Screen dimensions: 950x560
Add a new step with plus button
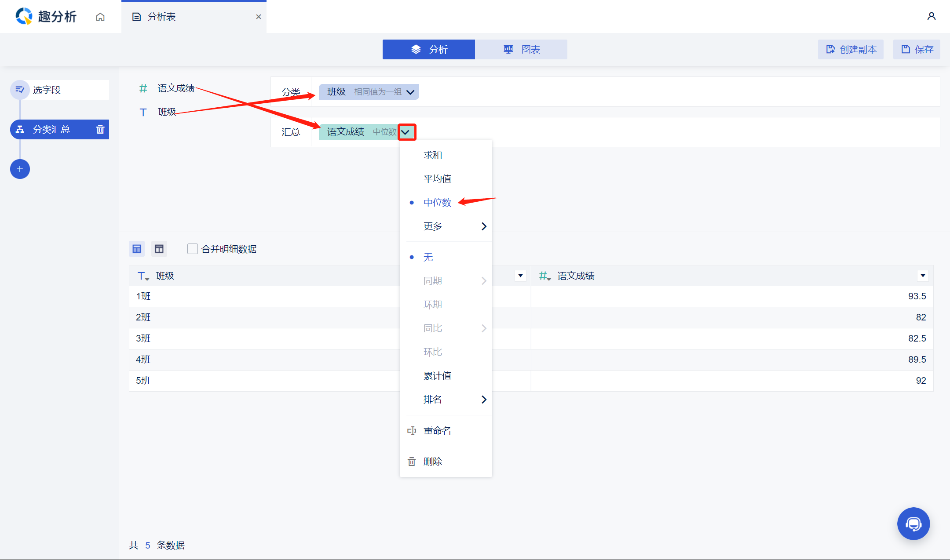(x=20, y=169)
